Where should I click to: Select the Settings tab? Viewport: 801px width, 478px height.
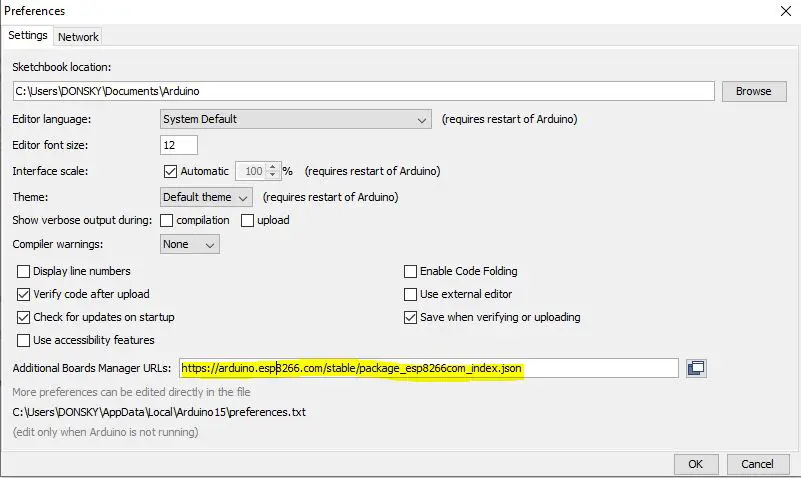pyautogui.click(x=28, y=36)
